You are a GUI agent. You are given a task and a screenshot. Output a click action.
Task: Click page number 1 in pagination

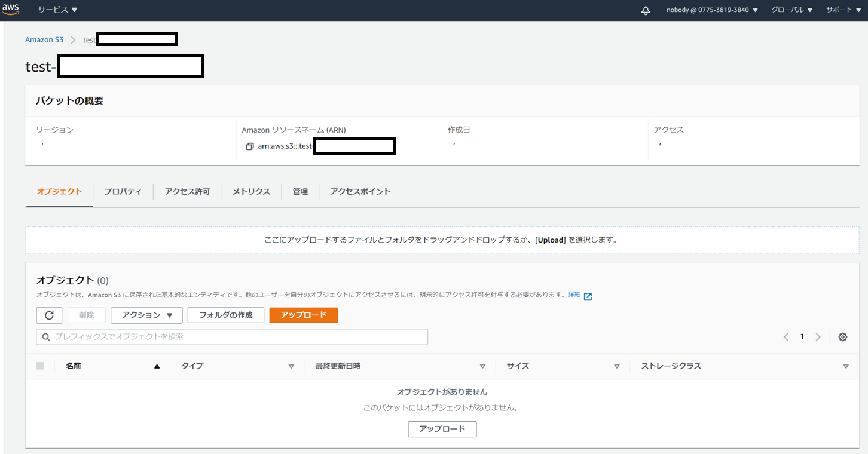(802, 337)
